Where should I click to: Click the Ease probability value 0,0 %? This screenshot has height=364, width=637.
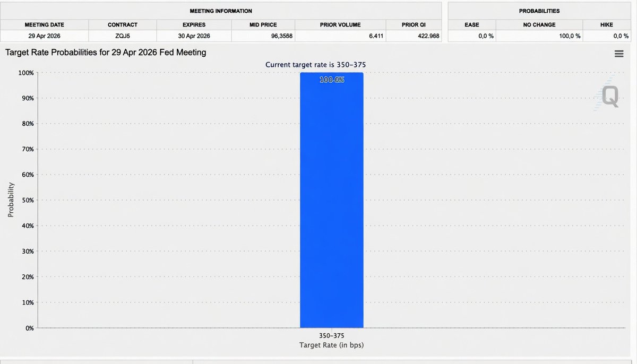[x=487, y=36]
